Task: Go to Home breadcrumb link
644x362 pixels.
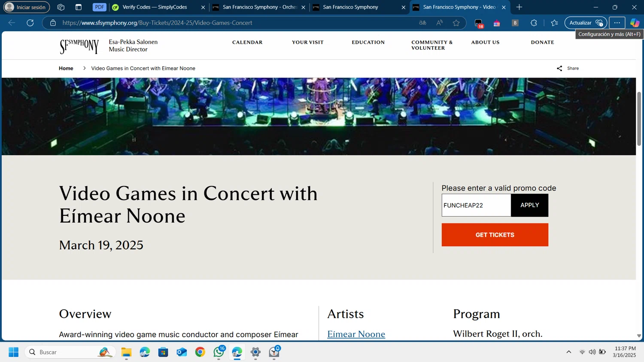Action: 66,68
